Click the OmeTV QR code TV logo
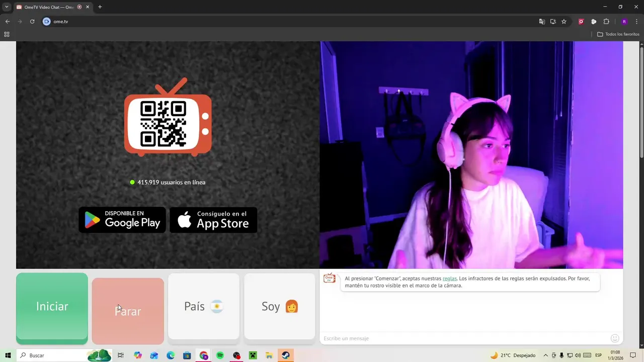This screenshot has height=362, width=644. 168,117
